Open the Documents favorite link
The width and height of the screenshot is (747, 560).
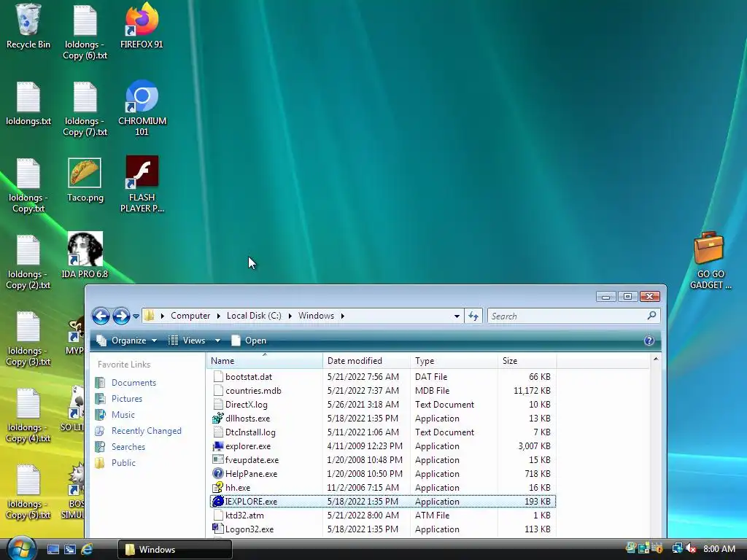133,383
